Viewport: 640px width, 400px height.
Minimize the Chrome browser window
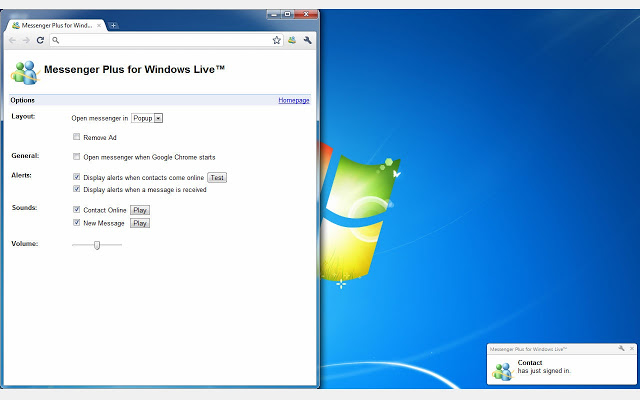[x=273, y=14]
